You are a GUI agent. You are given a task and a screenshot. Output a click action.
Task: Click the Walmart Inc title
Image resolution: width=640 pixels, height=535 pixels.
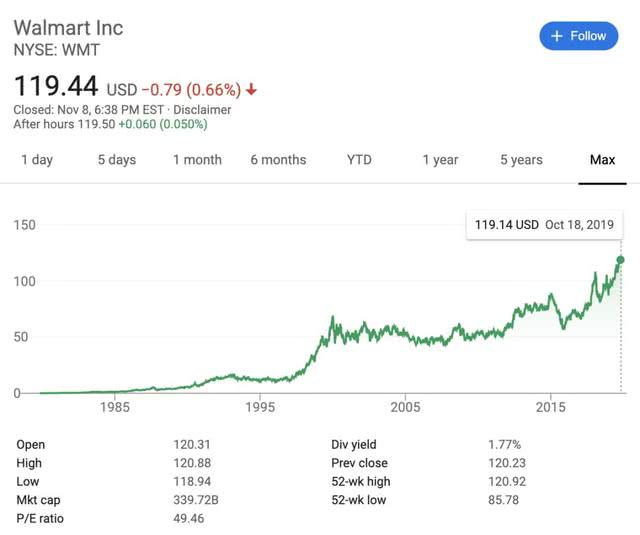68,26
